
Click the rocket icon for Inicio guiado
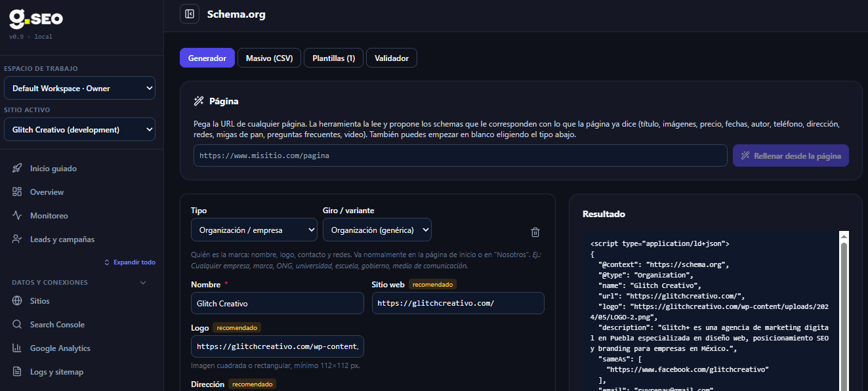click(x=18, y=169)
